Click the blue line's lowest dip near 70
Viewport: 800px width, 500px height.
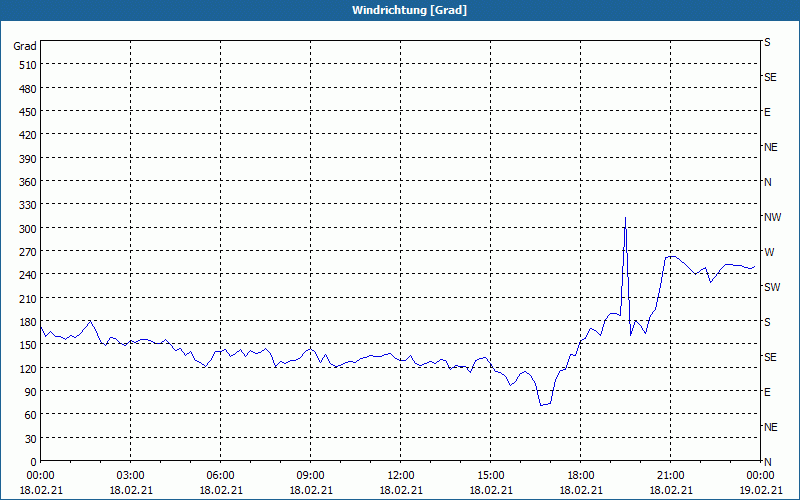tap(542, 405)
